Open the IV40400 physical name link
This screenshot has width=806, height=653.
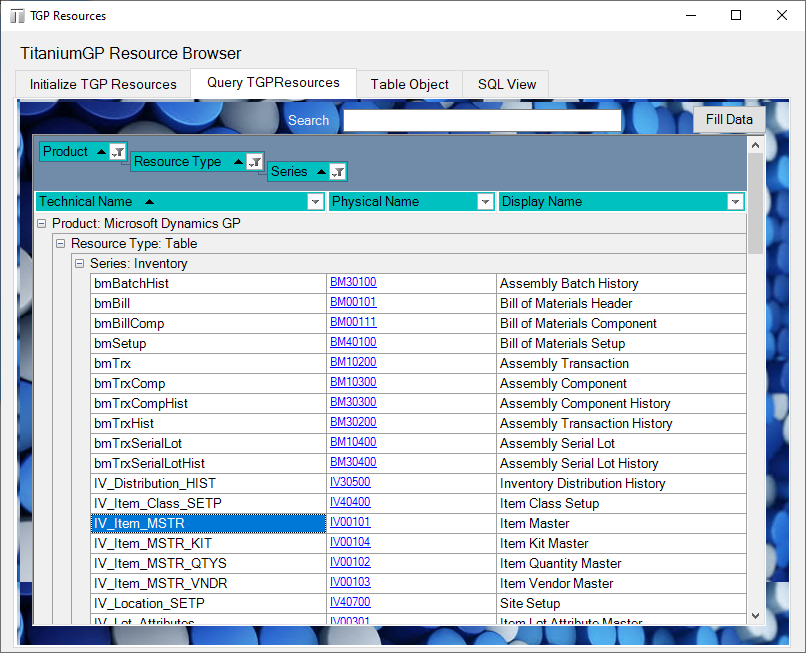pyautogui.click(x=350, y=502)
